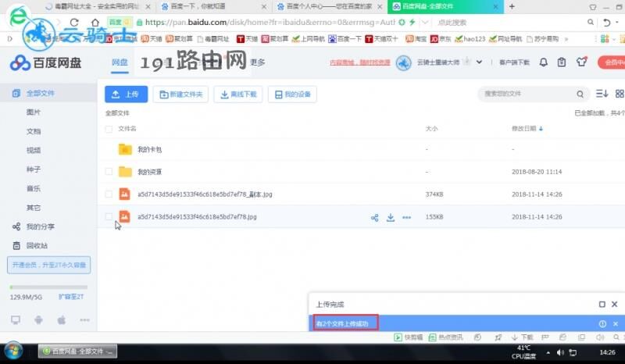Open the sort order icon above file list
The image size is (625, 364).
tap(602, 94)
